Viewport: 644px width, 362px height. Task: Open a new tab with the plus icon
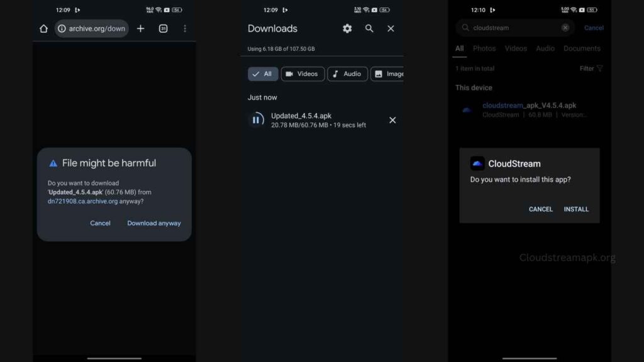click(140, 28)
